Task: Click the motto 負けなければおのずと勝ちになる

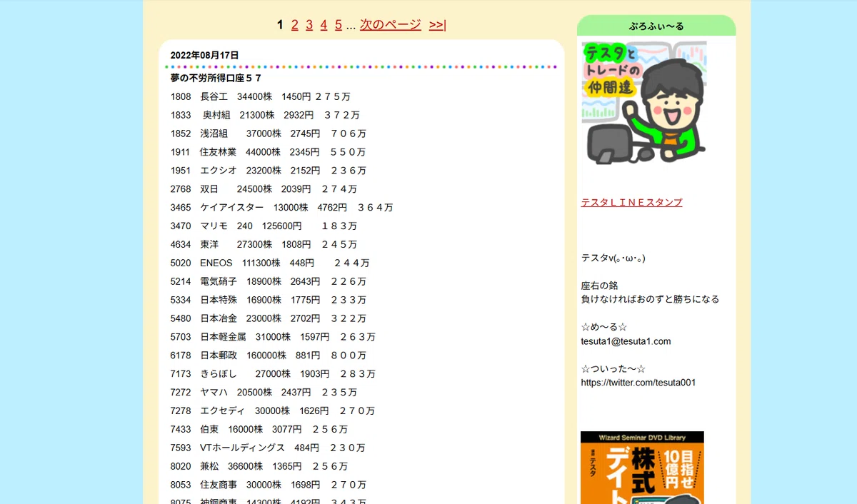Action: [650, 299]
